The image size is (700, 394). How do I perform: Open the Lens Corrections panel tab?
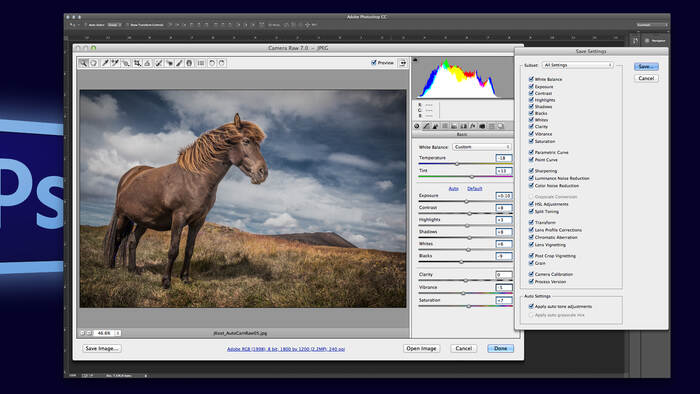463,126
